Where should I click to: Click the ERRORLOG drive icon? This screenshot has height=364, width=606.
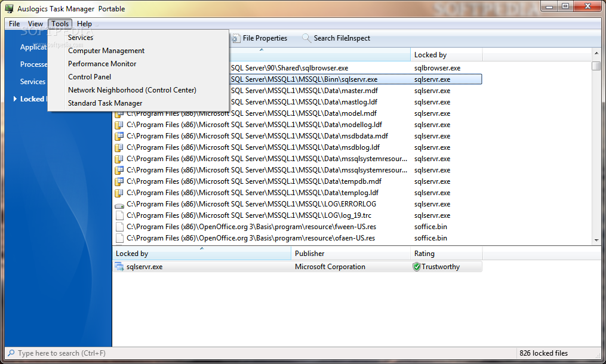tap(119, 205)
